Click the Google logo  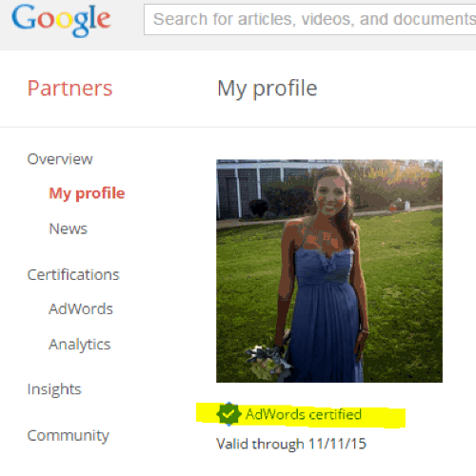[x=61, y=20]
